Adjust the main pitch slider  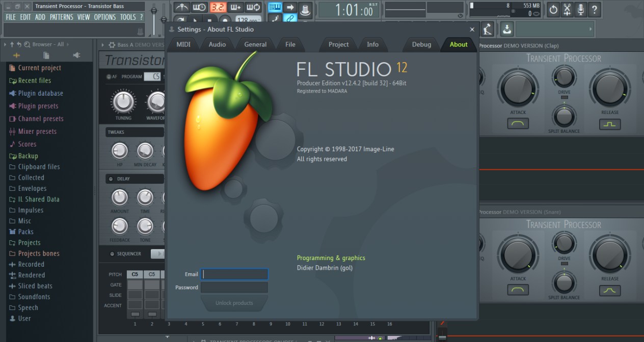(x=164, y=19)
